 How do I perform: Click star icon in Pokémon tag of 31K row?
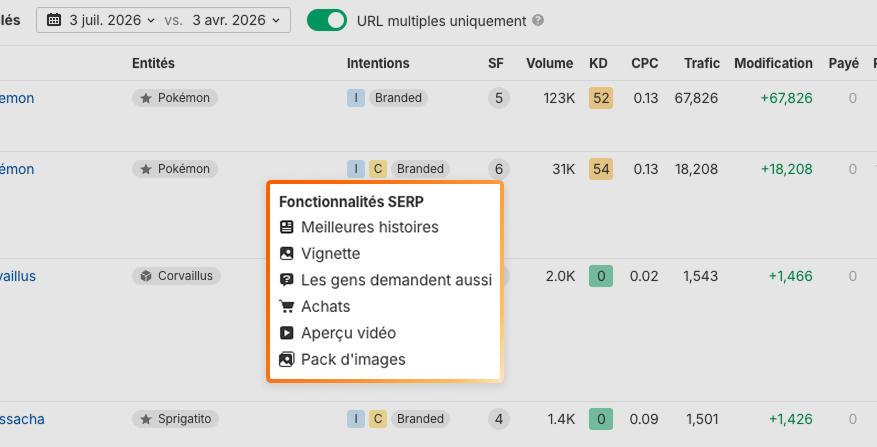pyautogui.click(x=146, y=169)
